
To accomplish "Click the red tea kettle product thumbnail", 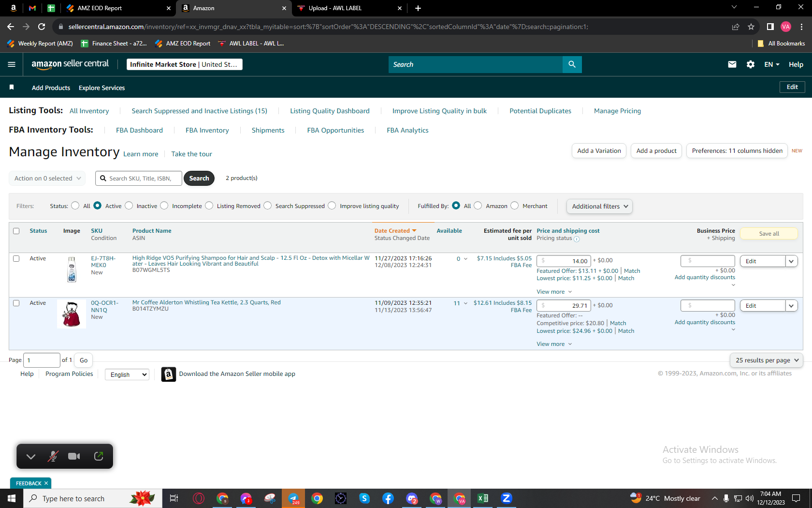I will click(72, 314).
